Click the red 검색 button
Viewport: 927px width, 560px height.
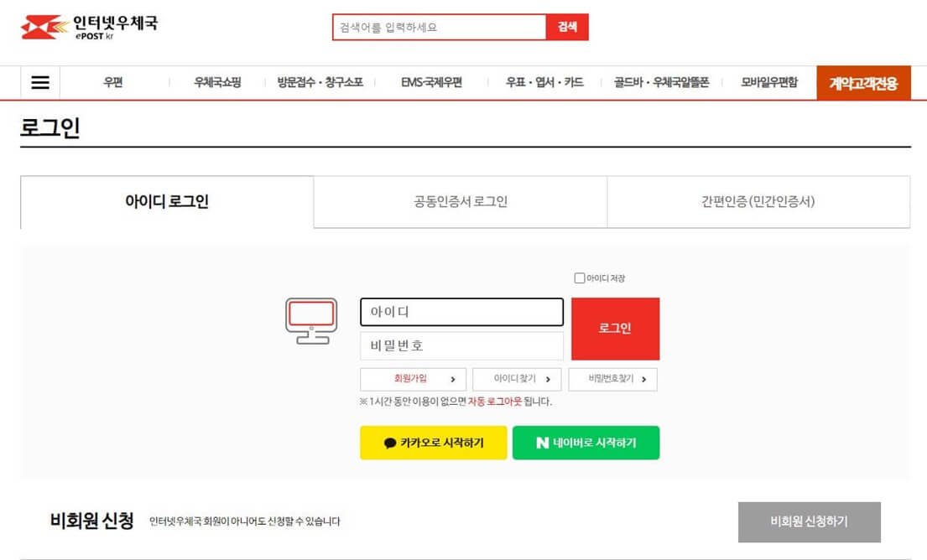click(x=568, y=27)
